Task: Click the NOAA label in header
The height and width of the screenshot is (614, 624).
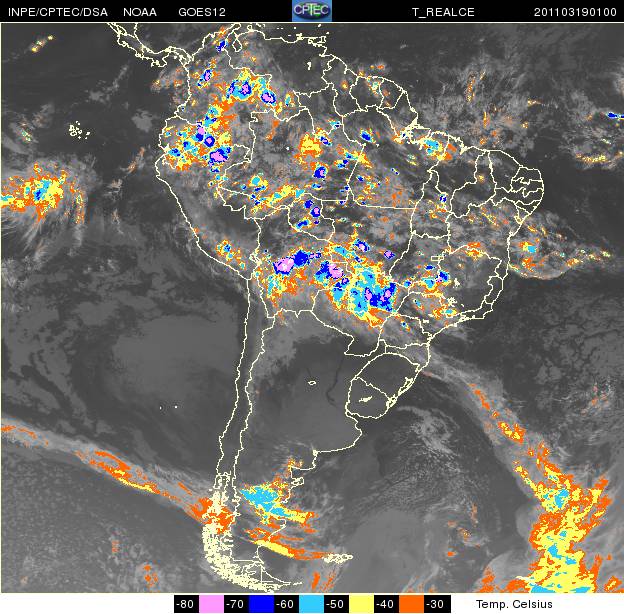Action: [x=140, y=12]
